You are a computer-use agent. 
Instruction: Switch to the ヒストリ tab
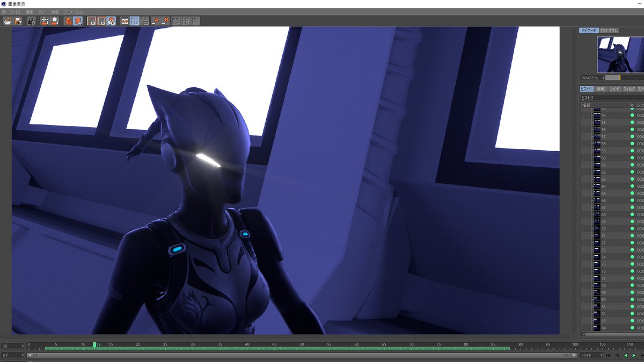click(x=587, y=89)
